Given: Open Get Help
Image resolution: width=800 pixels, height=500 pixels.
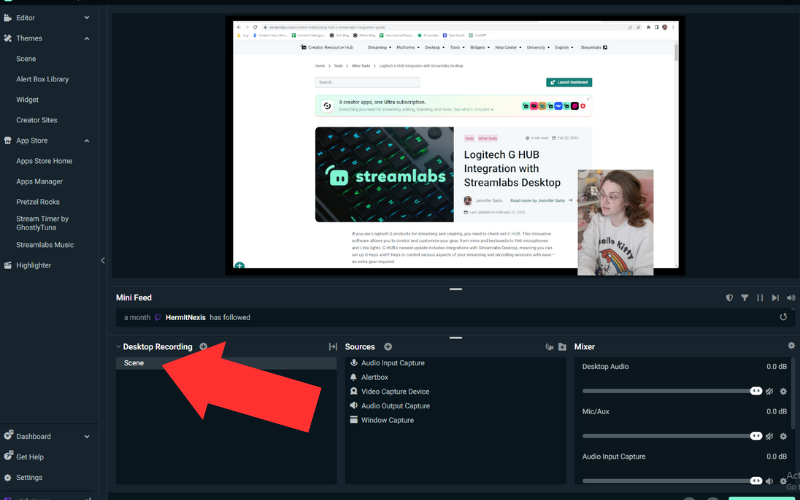Looking at the screenshot, I should click(30, 457).
